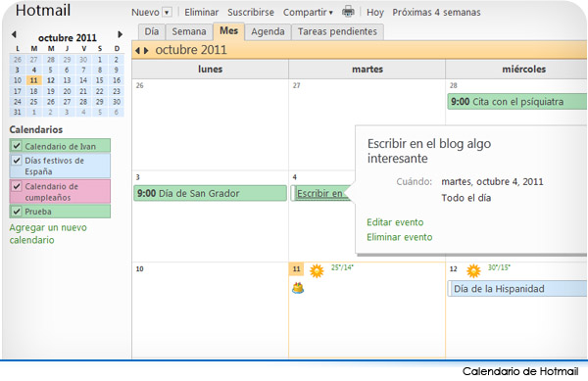Open the Agenda tab
The width and height of the screenshot is (588, 381).
tap(268, 31)
